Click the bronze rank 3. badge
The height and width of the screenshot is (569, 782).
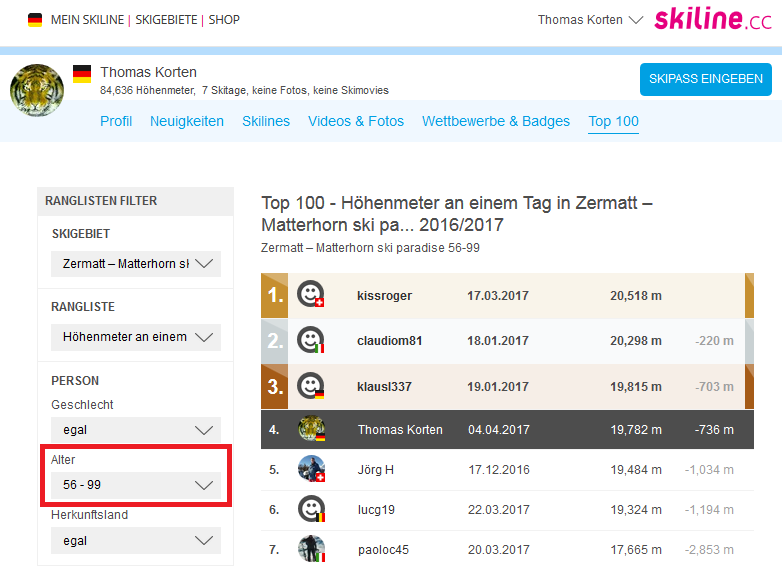click(274, 386)
